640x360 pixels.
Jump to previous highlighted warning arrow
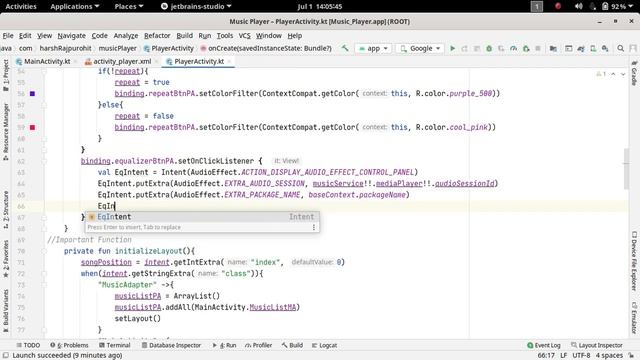tap(613, 74)
